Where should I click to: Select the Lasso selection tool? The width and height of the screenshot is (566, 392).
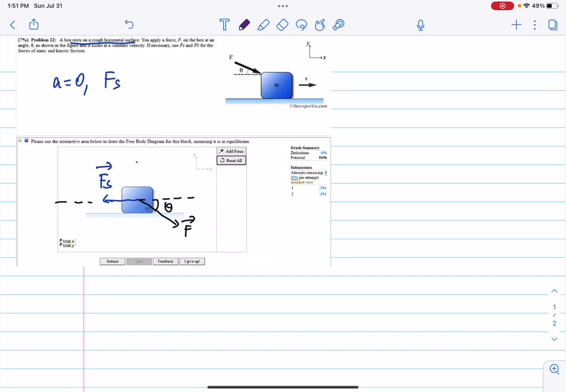click(301, 24)
